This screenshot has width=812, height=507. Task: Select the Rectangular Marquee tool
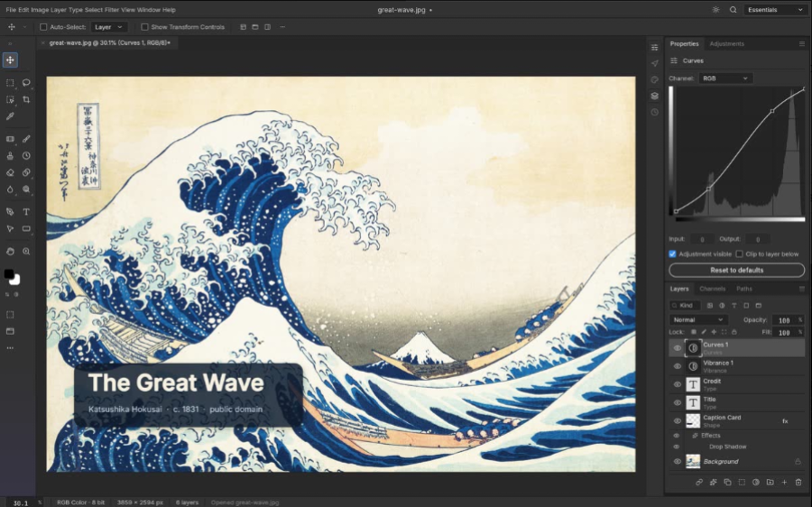coord(10,83)
